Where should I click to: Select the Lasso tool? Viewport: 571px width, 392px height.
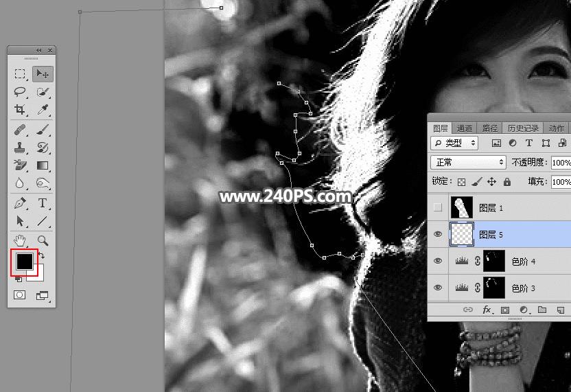tap(20, 92)
